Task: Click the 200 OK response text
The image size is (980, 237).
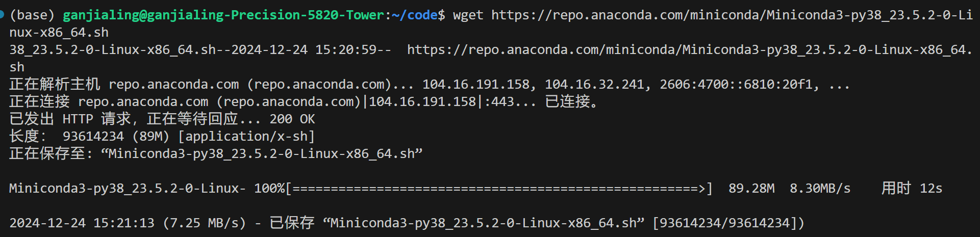Action: 292,119
